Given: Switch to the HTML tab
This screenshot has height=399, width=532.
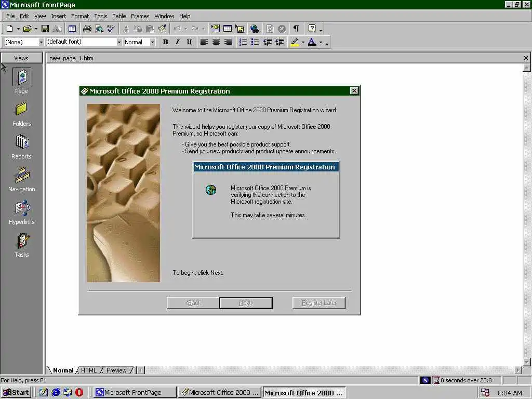Looking at the screenshot, I should (x=89, y=370).
